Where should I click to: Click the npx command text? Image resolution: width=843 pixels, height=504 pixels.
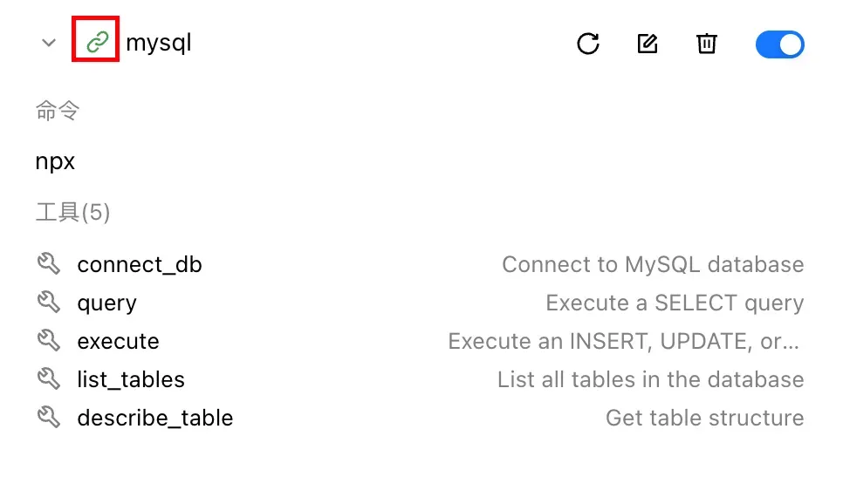coord(55,161)
